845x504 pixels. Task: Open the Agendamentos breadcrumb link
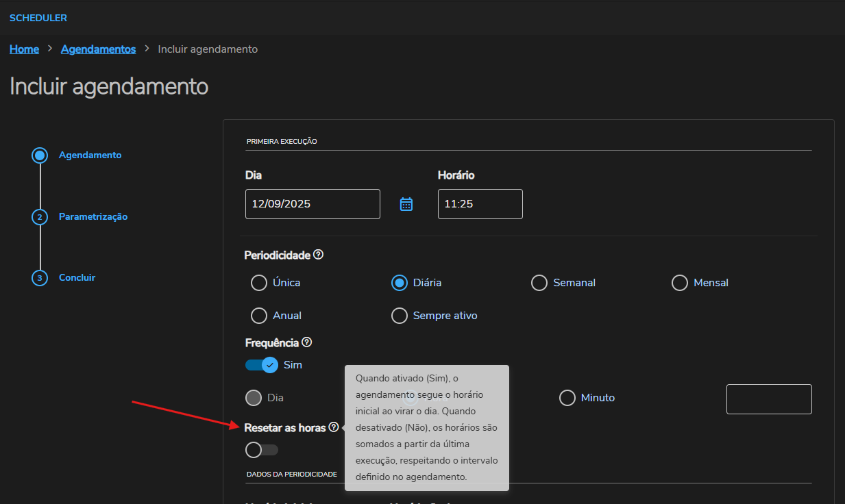tap(98, 49)
